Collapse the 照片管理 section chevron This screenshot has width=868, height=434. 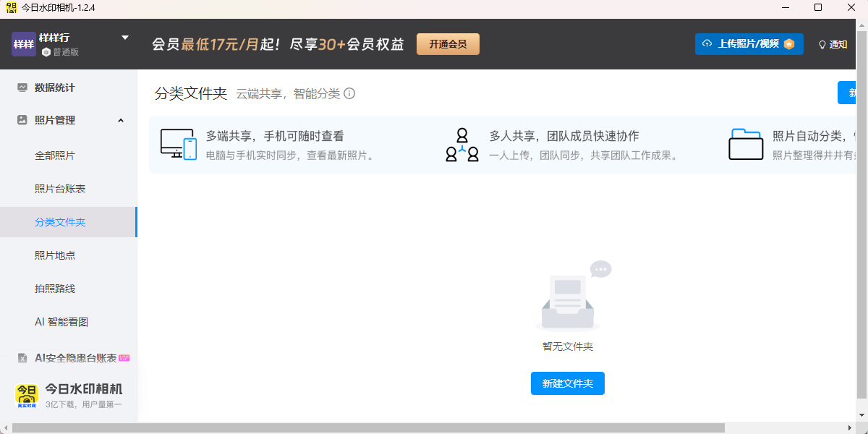(121, 120)
